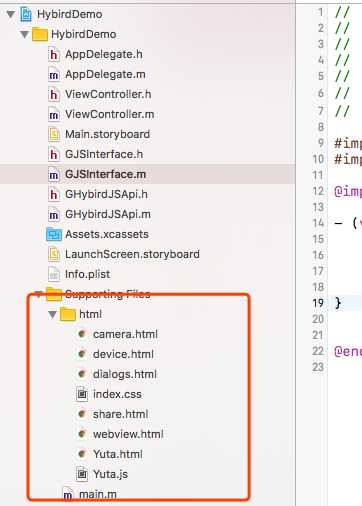Viewport: 362px width, 506px height.
Task: Click the GJSInterface.m file icon
Action: tap(54, 174)
